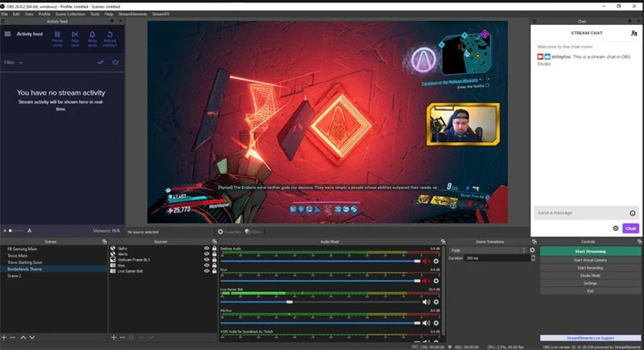
Task: Open the chat users list icon
Action: (634, 33)
